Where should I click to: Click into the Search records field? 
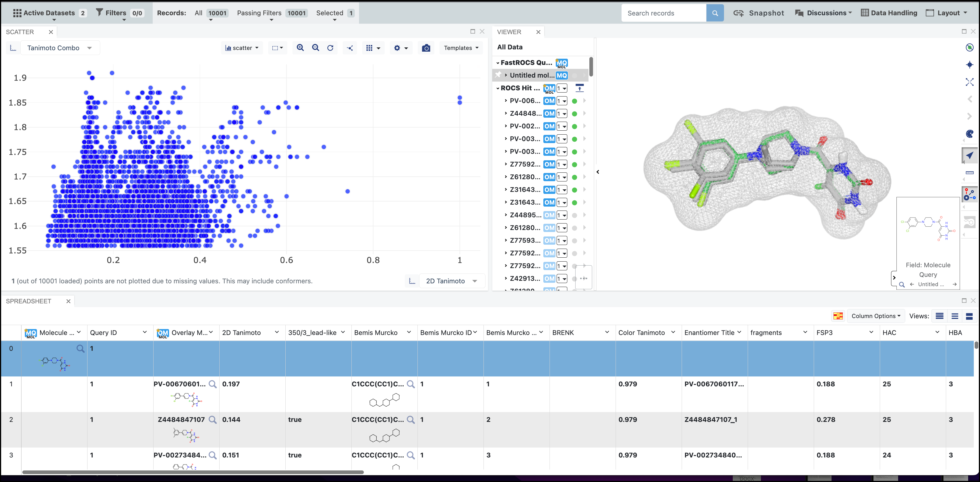pos(664,13)
